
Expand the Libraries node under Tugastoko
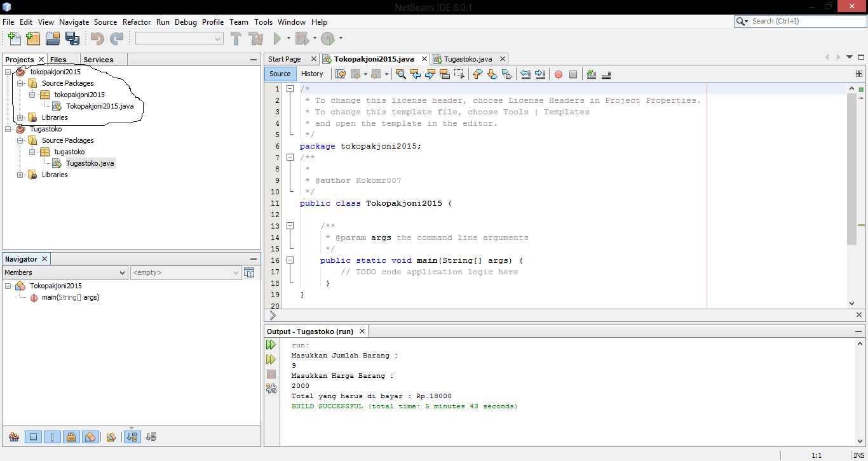(x=20, y=174)
